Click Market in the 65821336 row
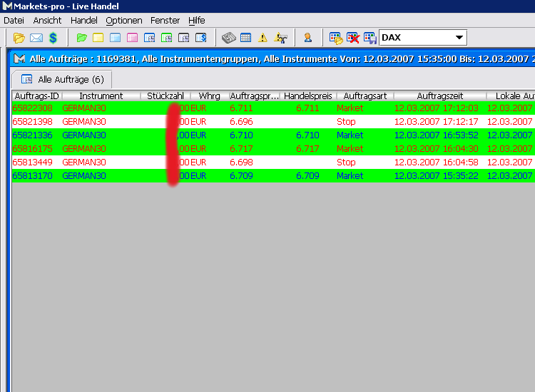The image size is (535, 392). point(350,135)
